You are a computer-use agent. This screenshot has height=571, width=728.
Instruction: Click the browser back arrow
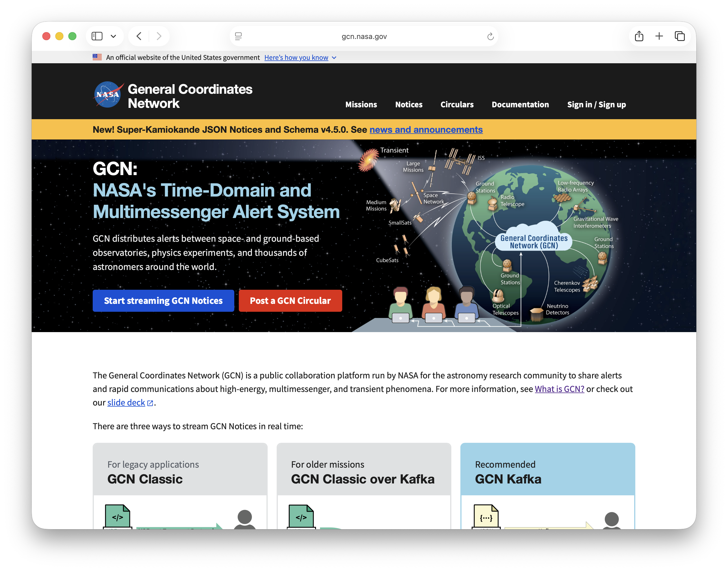coord(139,36)
